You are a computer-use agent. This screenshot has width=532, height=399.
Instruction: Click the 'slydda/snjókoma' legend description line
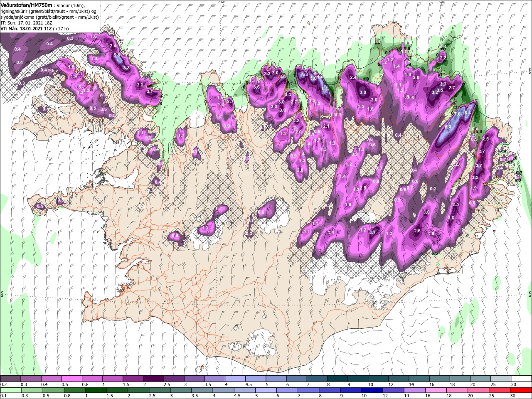tap(49, 17)
